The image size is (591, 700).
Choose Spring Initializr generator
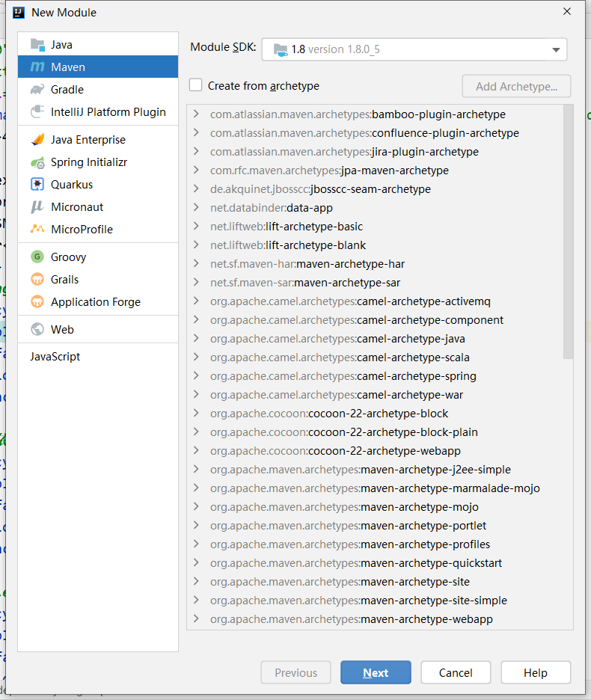click(98, 162)
